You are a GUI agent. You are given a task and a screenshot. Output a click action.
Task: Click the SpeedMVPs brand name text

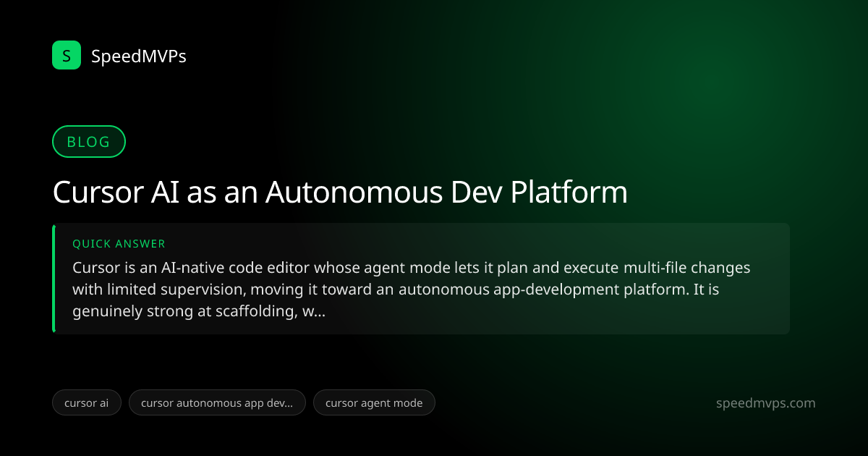(139, 56)
